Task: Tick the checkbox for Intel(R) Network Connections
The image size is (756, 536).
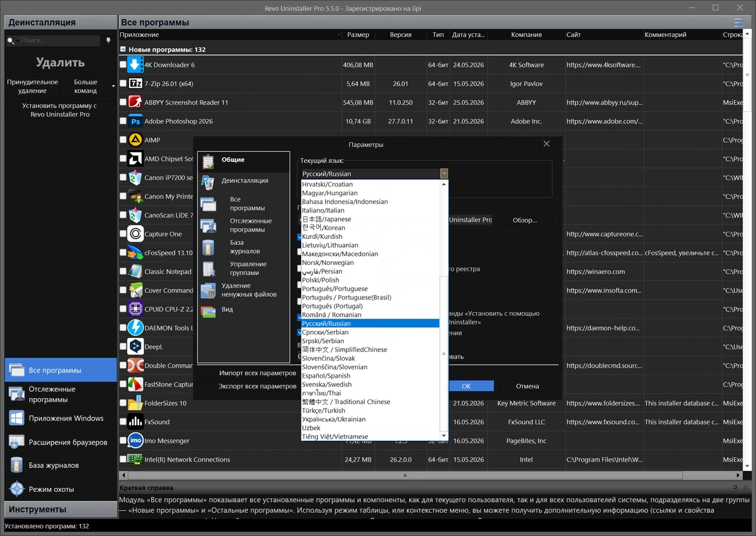Action: point(123,460)
